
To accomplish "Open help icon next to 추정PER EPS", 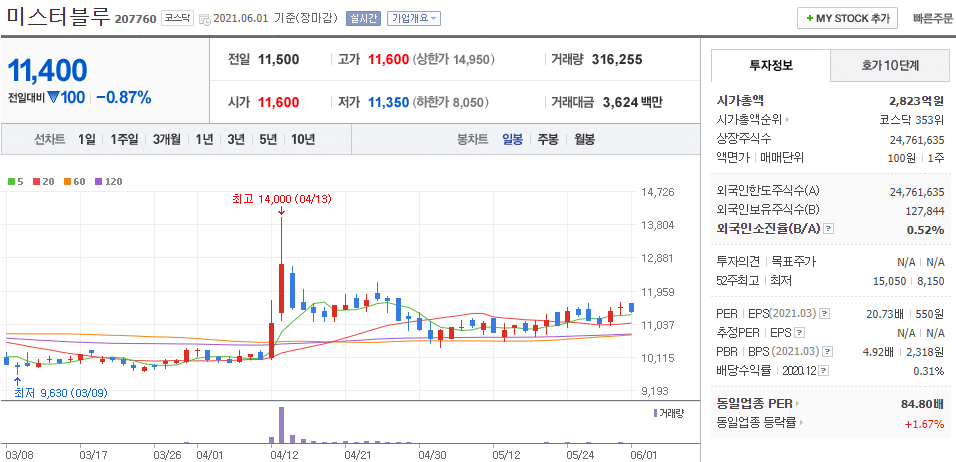I will coord(800,333).
